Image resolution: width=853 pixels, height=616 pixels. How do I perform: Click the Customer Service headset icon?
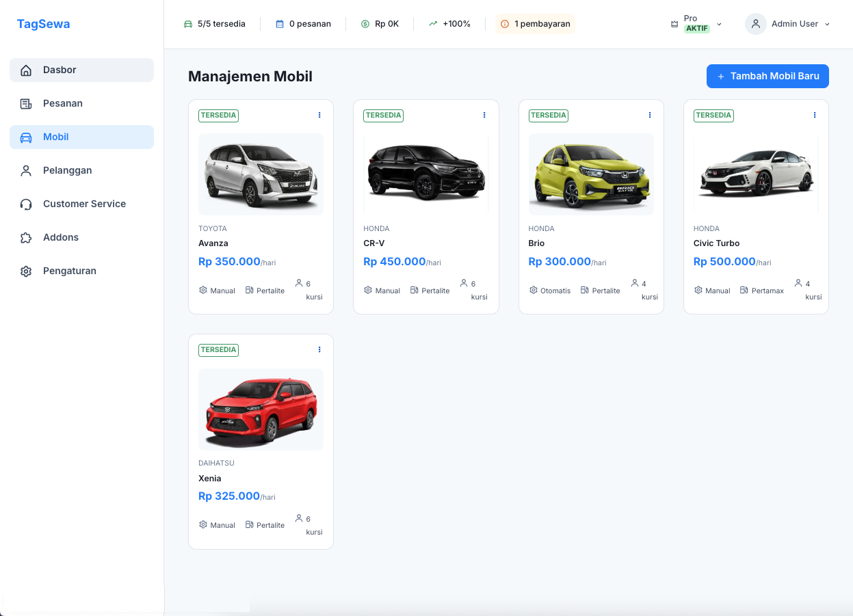click(26, 204)
